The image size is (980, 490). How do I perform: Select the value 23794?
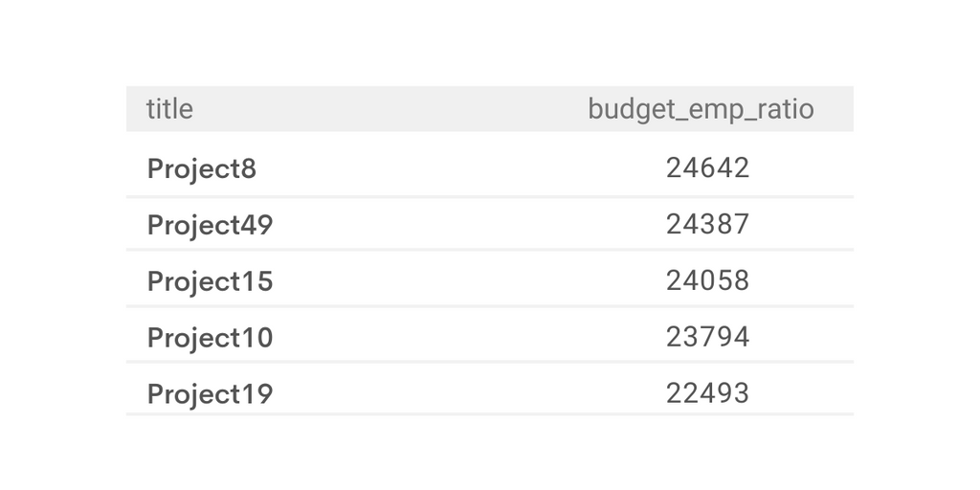(x=707, y=337)
